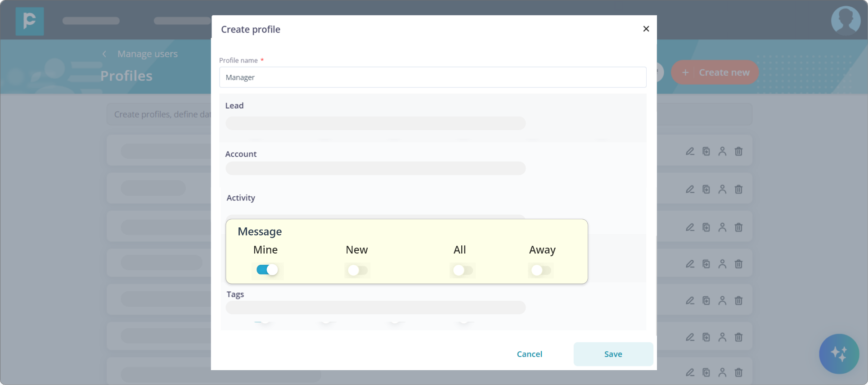Click the edit pencil in the first profile row
The image size is (868, 385).
tap(690, 151)
